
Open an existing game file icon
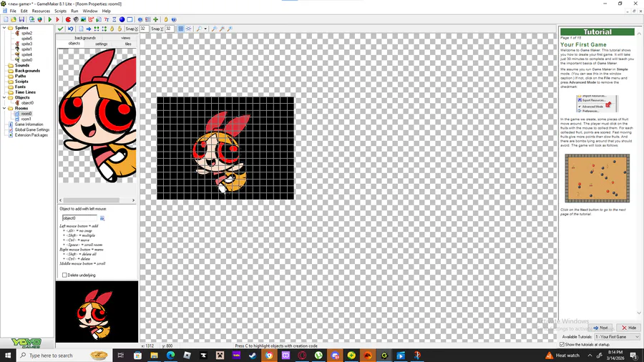point(14,19)
